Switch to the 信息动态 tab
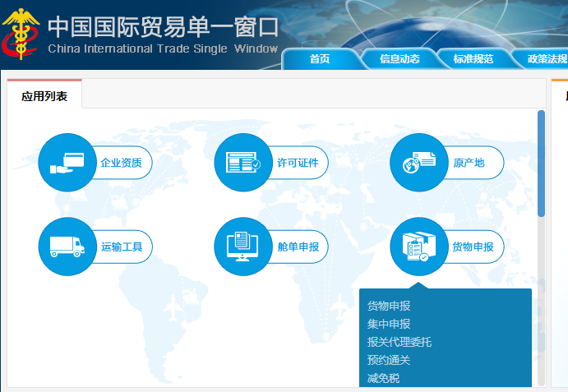This screenshot has width=568, height=392. click(x=399, y=59)
